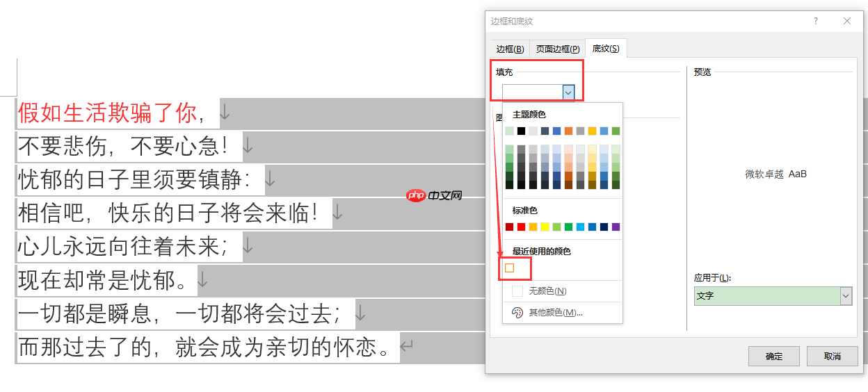
Task: Pick the white swatch under 最近使用的颜色
Action: coord(509,268)
